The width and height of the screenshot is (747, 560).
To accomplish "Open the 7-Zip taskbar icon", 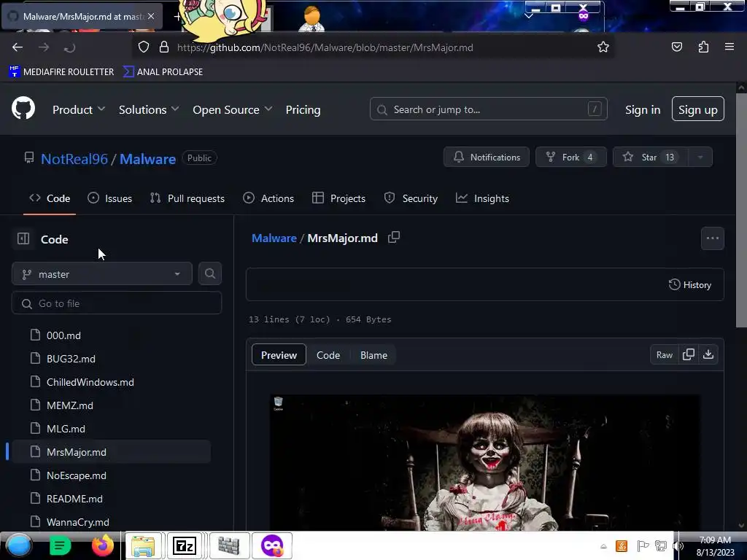I will pos(185,545).
